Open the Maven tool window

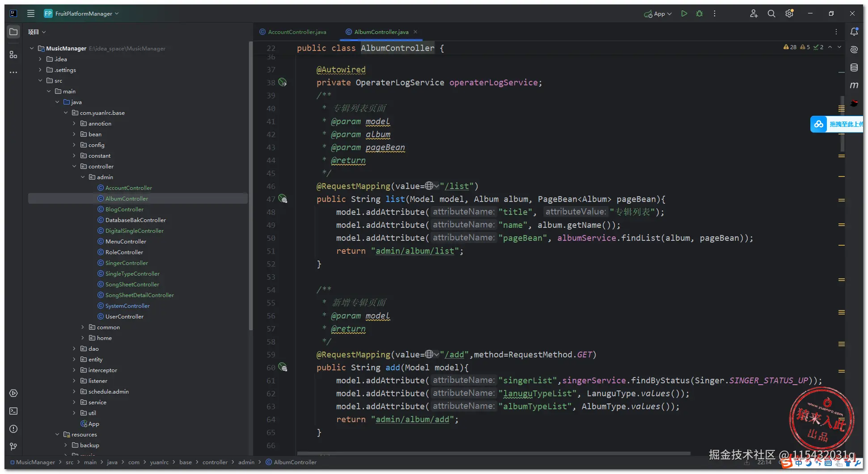tap(854, 85)
